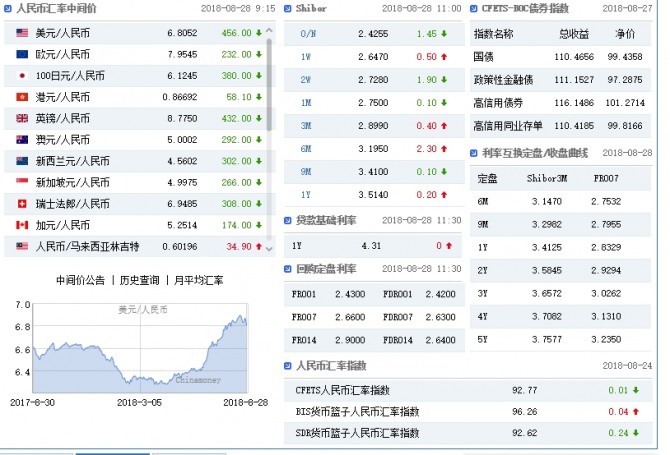The image size is (670, 455).
Task: Click the Canada flag icon for 加元/人民币
Action: pyautogui.click(x=22, y=224)
